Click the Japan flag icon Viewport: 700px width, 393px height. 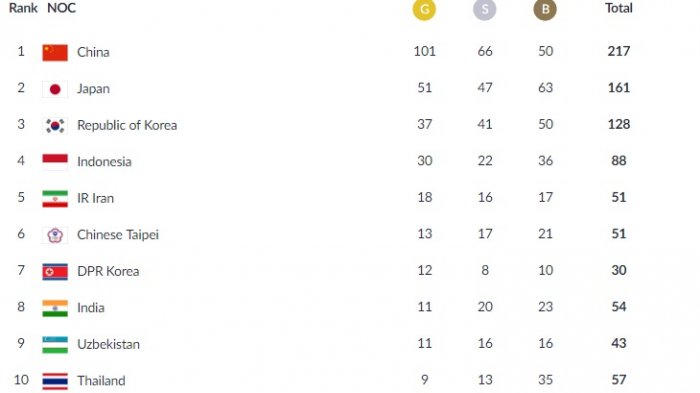point(55,89)
